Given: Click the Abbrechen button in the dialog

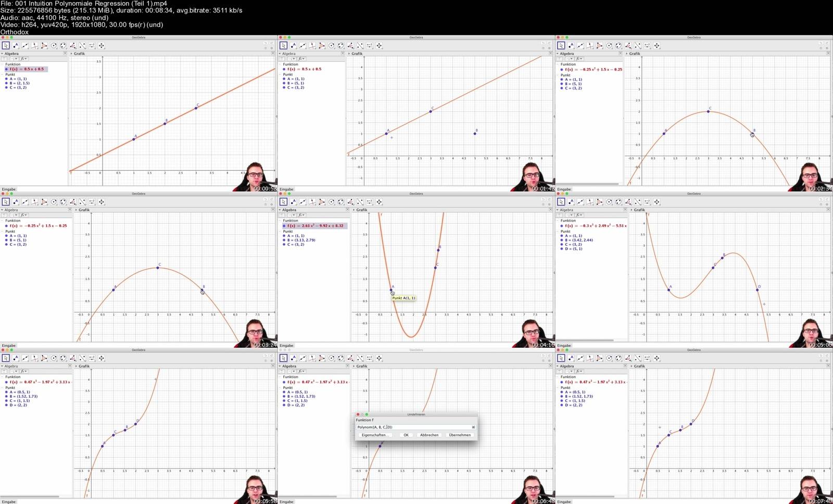Looking at the screenshot, I should (x=429, y=435).
